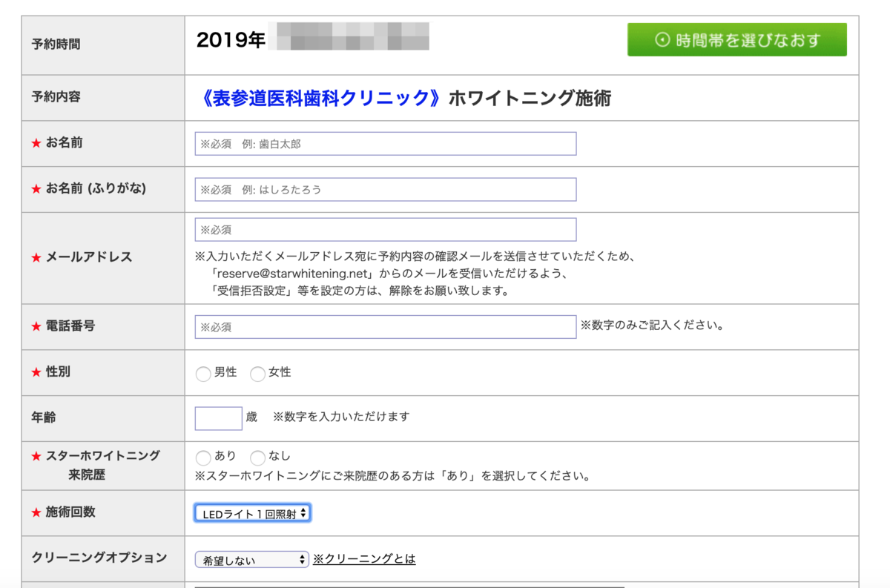Click the 予約時間 row label
890x588 pixels.
coord(56,44)
